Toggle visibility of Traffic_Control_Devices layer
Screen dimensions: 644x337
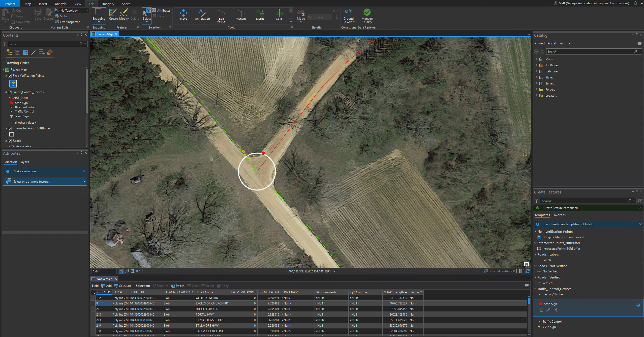10,92
